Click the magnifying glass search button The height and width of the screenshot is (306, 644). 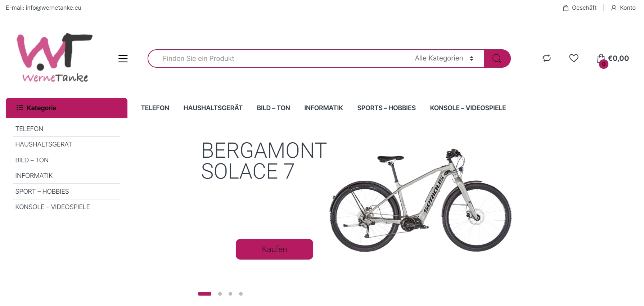pyautogui.click(x=497, y=58)
